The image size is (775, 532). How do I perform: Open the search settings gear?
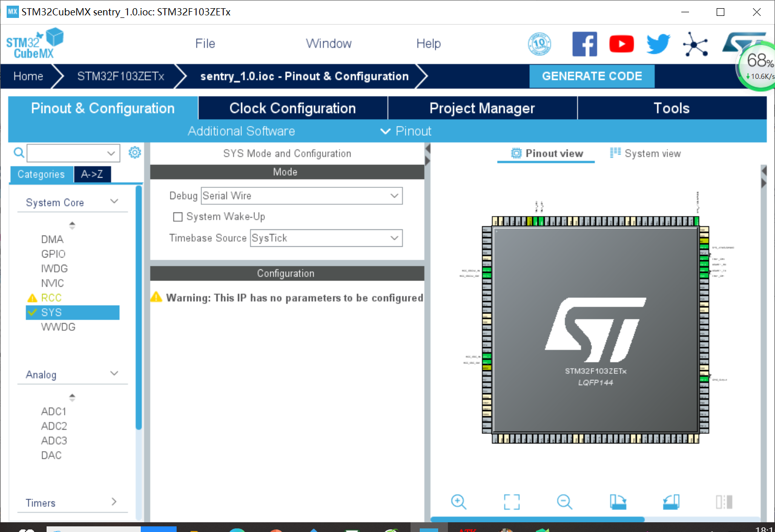click(x=135, y=152)
